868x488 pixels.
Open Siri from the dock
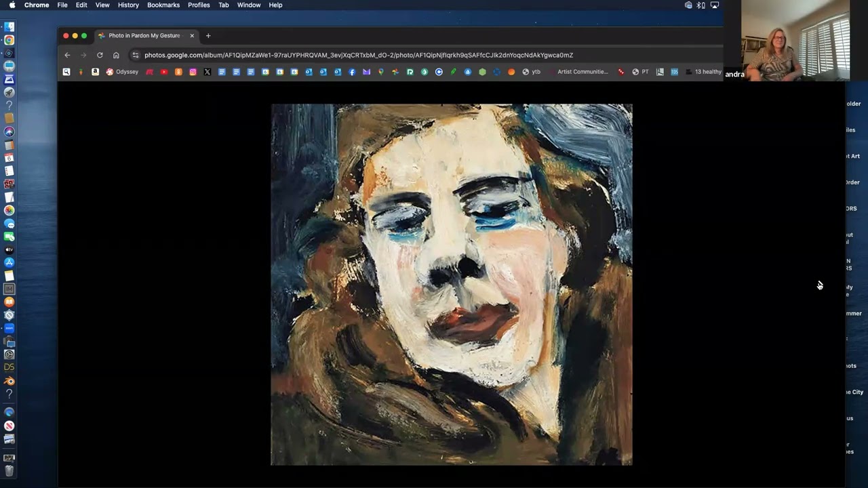click(9, 131)
